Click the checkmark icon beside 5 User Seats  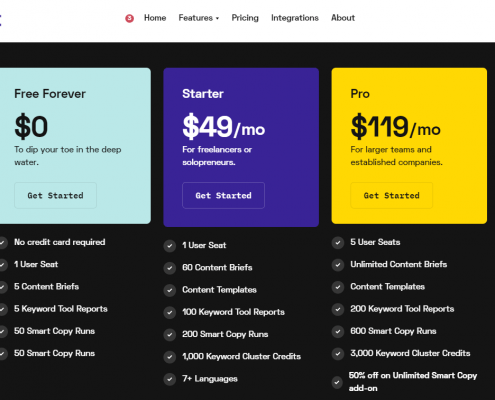click(338, 242)
